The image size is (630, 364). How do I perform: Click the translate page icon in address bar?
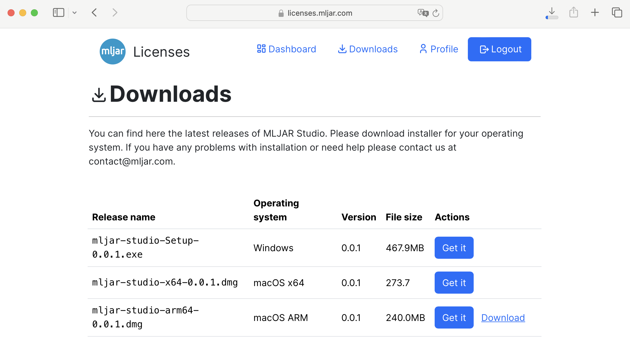tap(423, 13)
